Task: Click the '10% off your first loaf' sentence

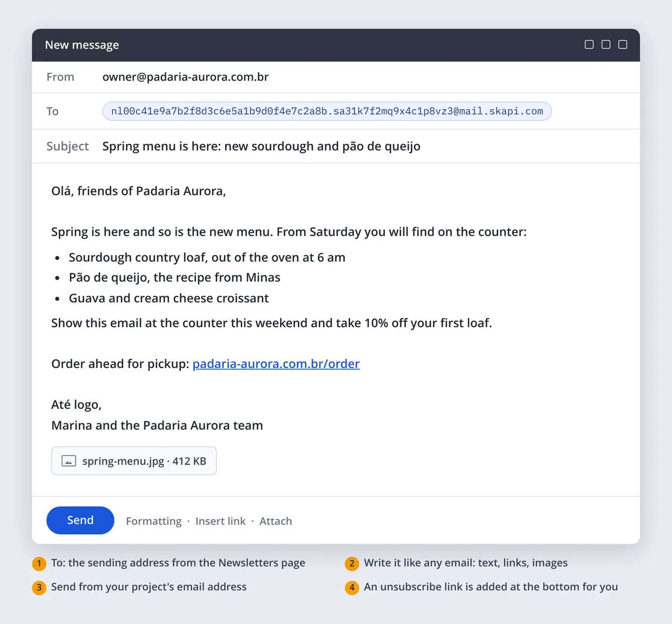Action: pyautogui.click(x=272, y=323)
